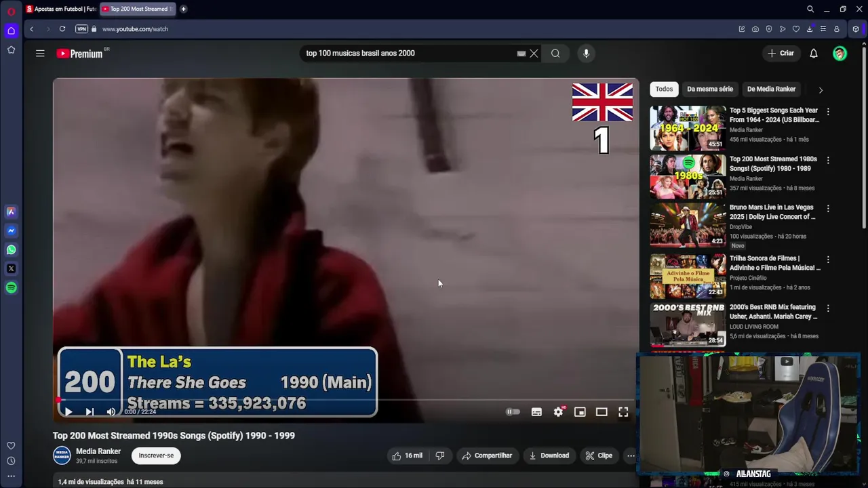868x488 pixels.
Task: Open YouTube hamburger guide menu
Action: [40, 54]
